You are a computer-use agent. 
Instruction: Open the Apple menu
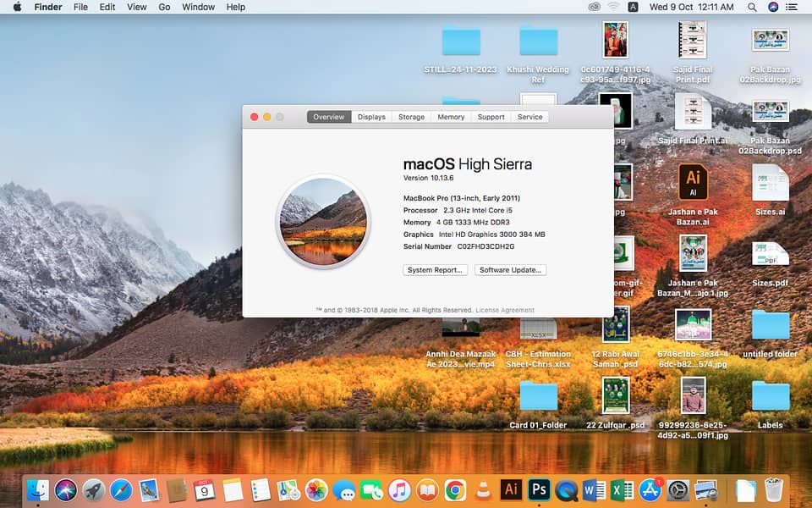point(17,7)
